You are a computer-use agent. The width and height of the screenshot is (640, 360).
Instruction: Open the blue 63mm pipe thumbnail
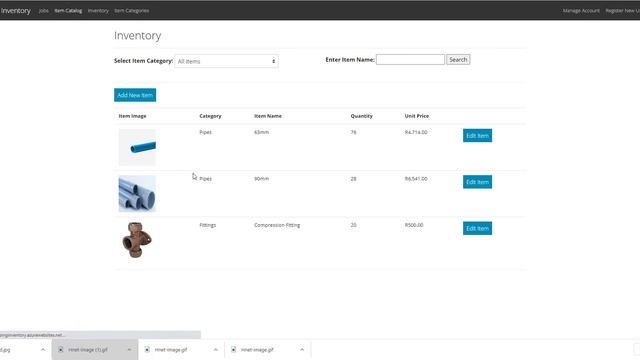(137, 147)
